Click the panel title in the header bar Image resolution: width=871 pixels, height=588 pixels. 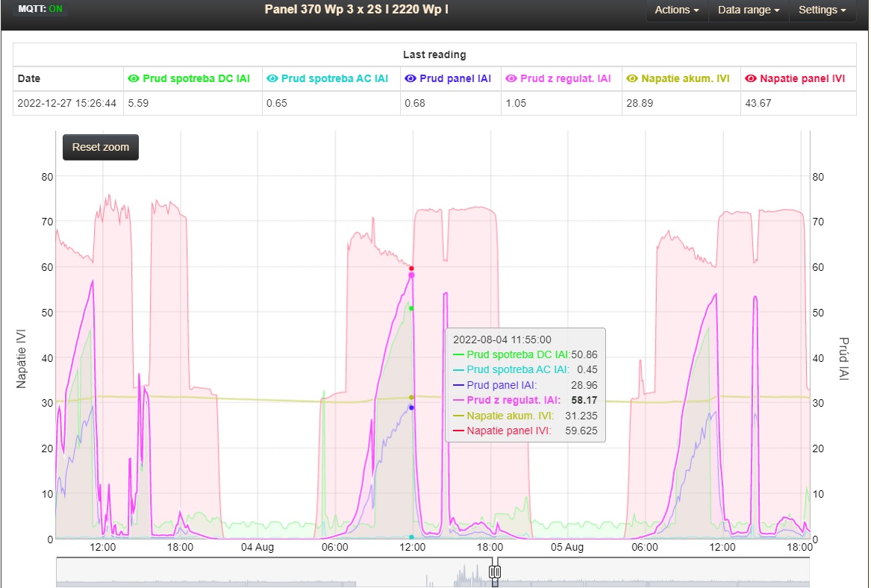pos(356,10)
